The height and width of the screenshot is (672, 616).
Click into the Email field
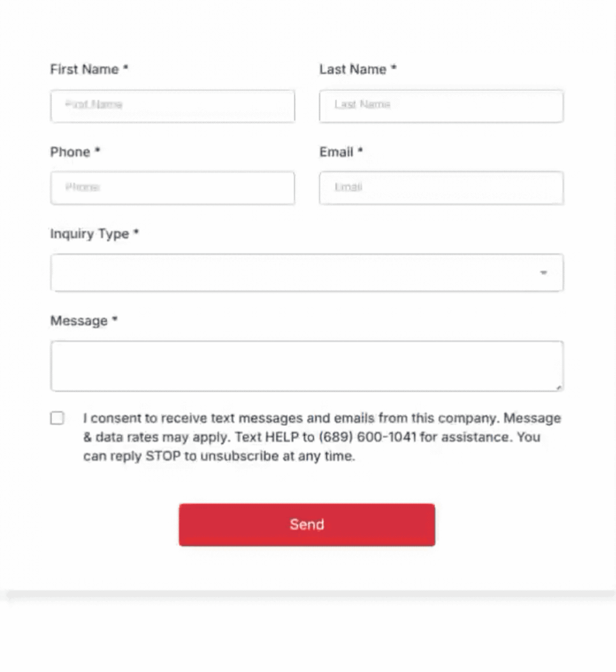click(x=441, y=188)
